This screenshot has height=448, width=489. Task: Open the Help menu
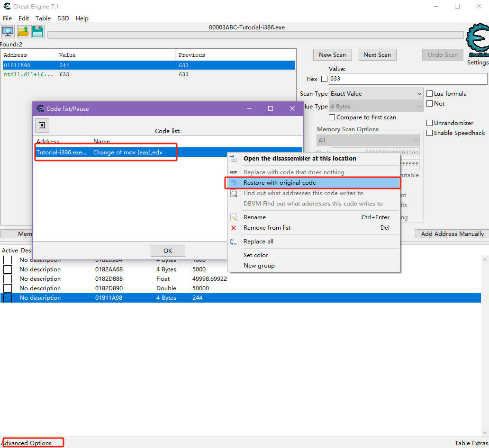click(x=82, y=18)
